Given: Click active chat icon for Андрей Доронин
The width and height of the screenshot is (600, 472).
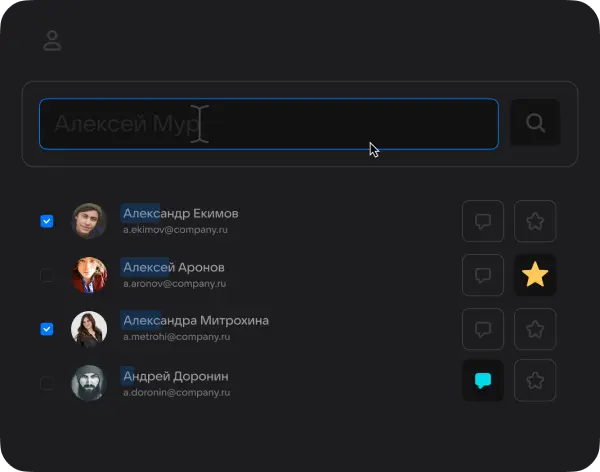Looking at the screenshot, I should pyautogui.click(x=483, y=381).
